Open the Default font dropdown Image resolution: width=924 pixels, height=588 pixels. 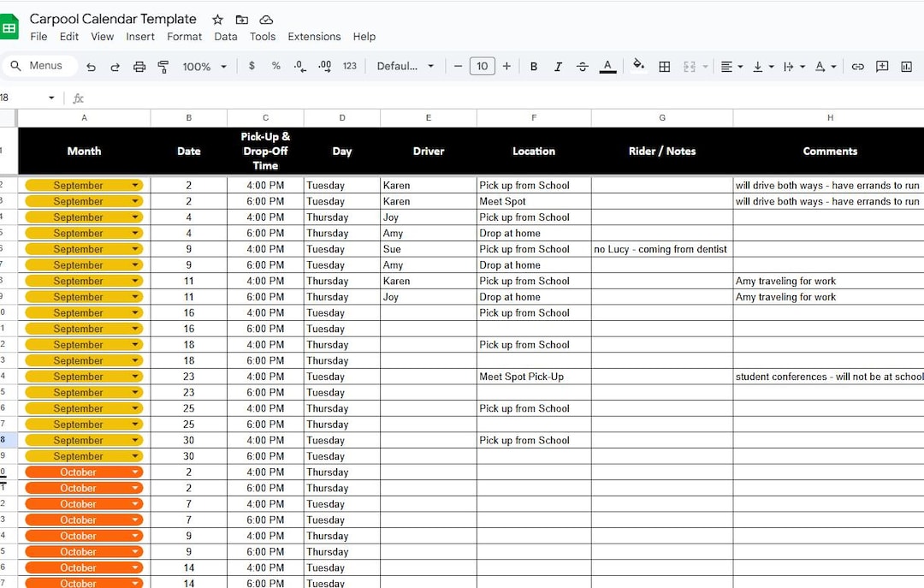pyautogui.click(x=406, y=66)
